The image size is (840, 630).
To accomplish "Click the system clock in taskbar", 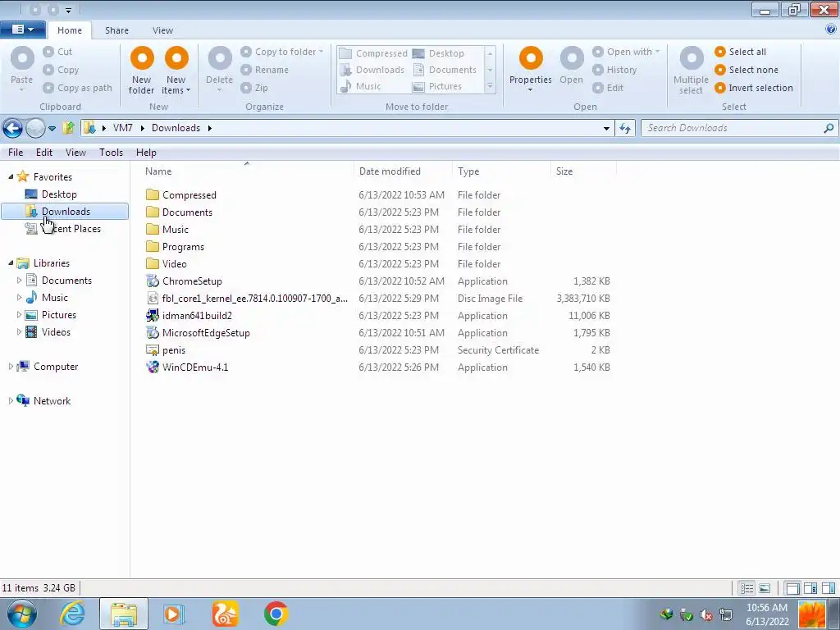I will [767, 614].
